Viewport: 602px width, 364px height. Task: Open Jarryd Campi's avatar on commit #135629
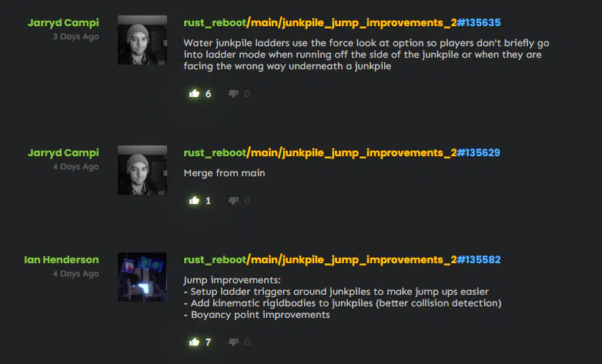point(142,170)
